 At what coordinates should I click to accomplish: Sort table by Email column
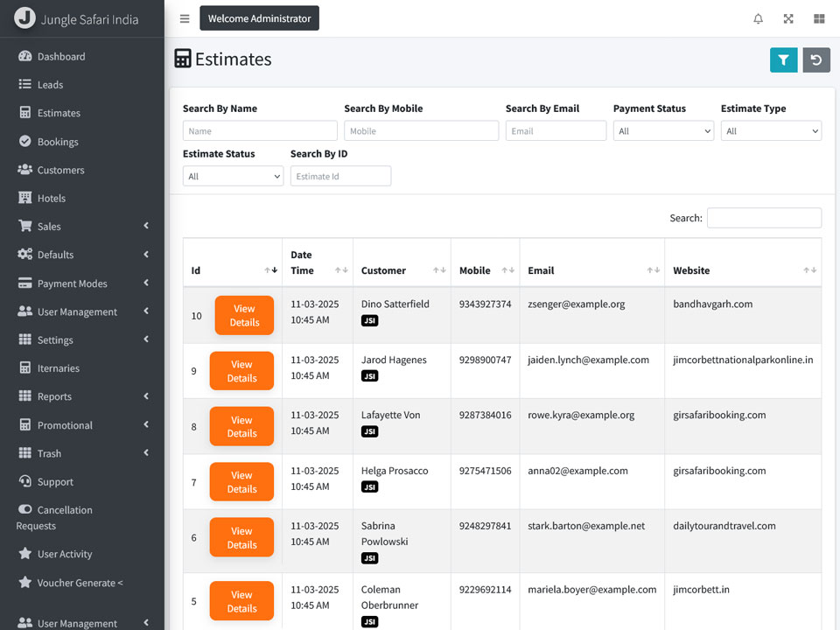tap(592, 262)
